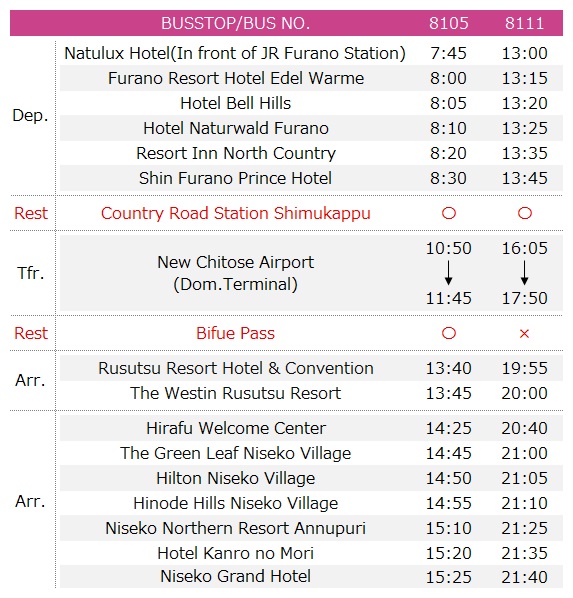Click the arrow below 16:05 transfer time
Screen dimensions: 573x598
click(x=525, y=273)
